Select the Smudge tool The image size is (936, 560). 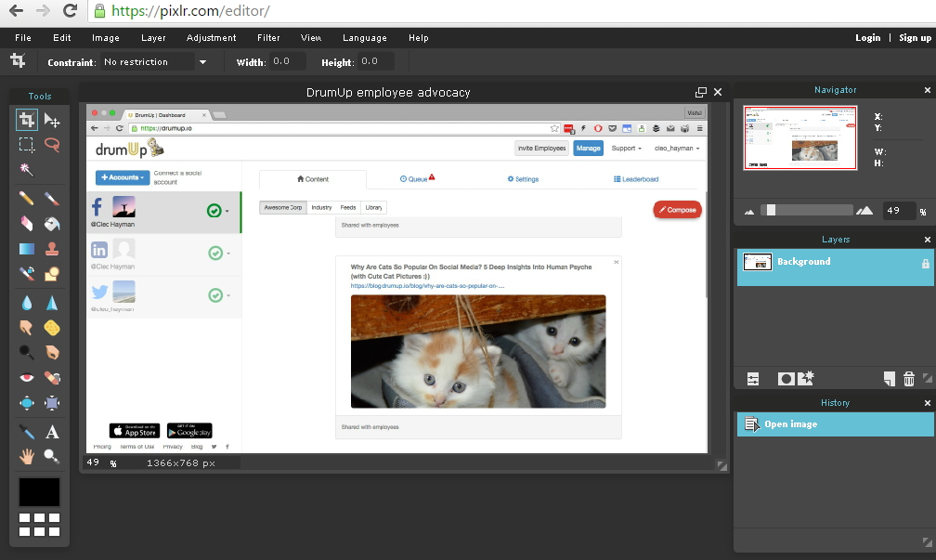coord(26,327)
